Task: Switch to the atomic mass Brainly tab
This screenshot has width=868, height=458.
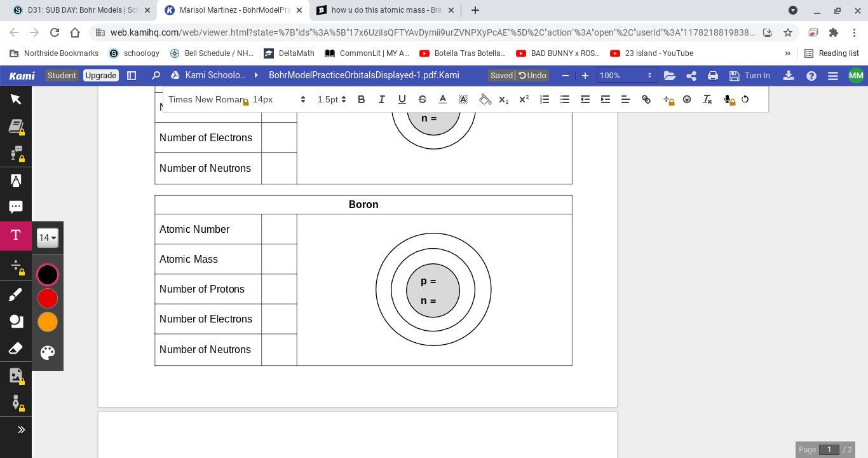Action: pos(386,10)
